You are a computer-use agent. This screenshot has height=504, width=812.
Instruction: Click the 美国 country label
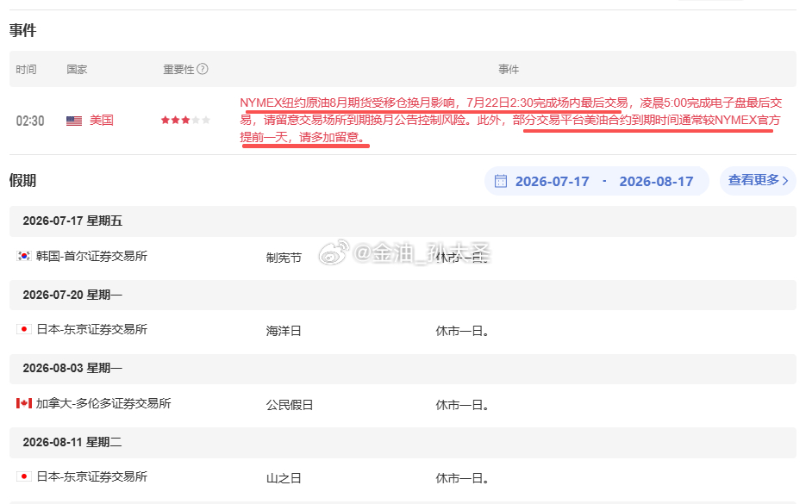point(102,120)
